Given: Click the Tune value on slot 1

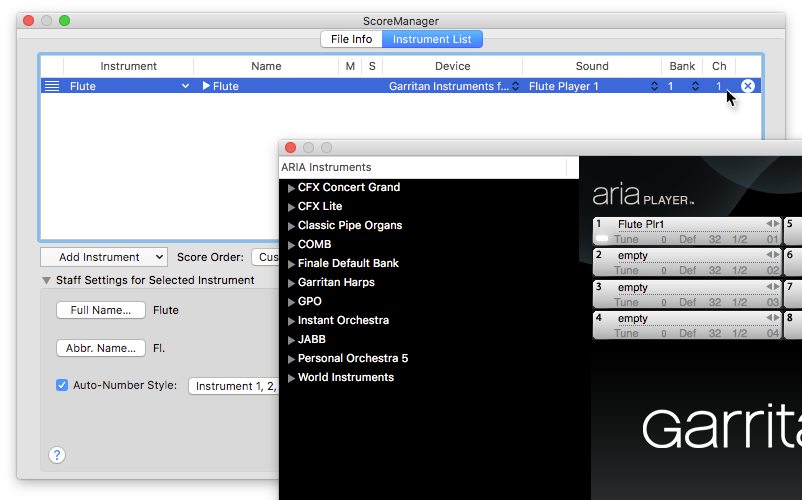Looking at the screenshot, I should 663,239.
